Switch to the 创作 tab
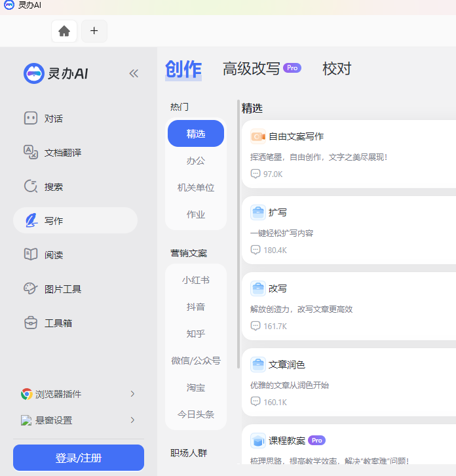 point(183,69)
